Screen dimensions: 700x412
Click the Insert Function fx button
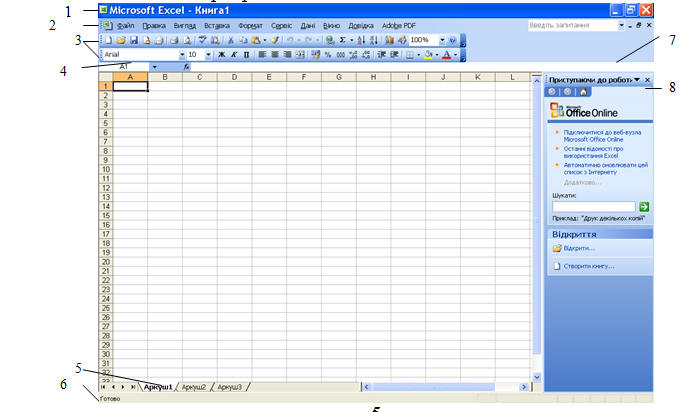(187, 67)
